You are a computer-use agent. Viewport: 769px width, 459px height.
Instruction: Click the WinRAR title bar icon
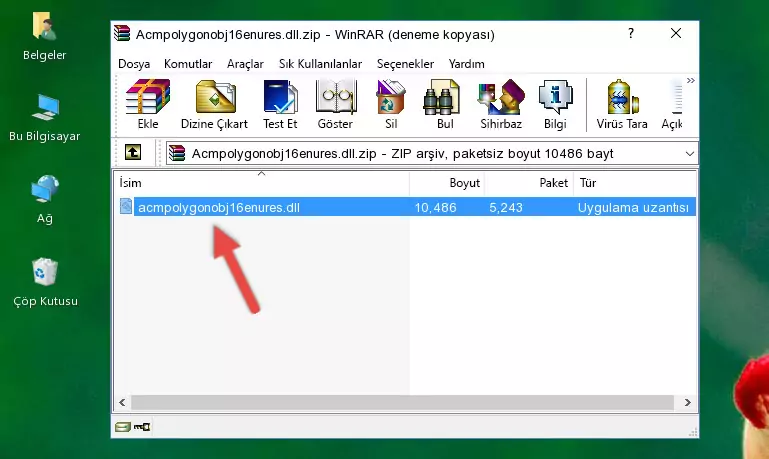[122, 33]
